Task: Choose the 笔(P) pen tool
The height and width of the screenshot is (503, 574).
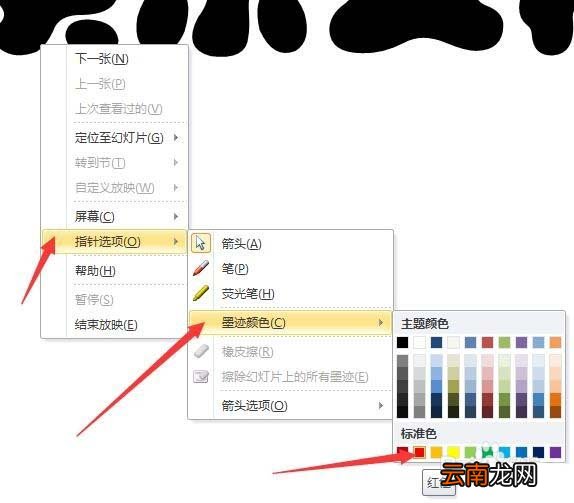Action: (291, 269)
